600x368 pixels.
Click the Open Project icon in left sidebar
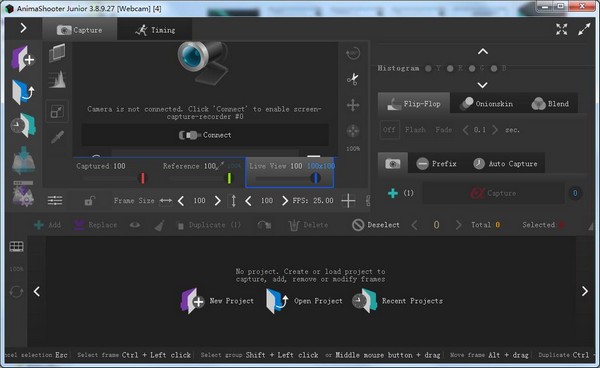coord(23,92)
